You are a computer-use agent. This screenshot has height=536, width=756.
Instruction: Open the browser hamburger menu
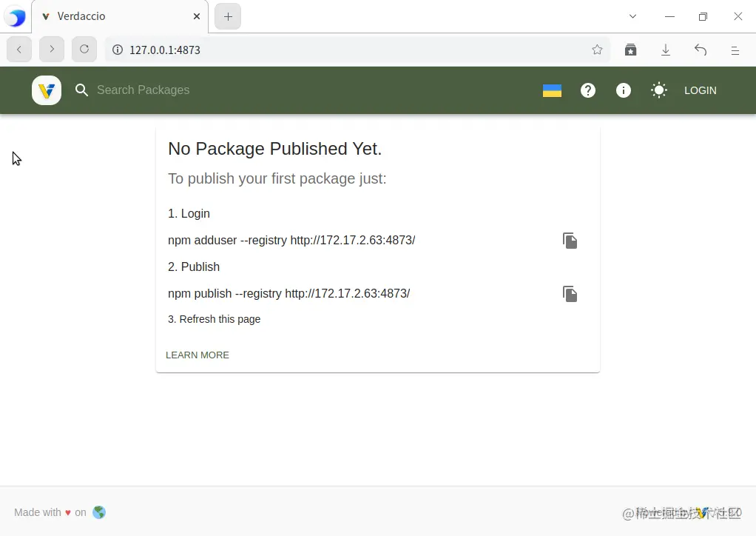tap(735, 50)
